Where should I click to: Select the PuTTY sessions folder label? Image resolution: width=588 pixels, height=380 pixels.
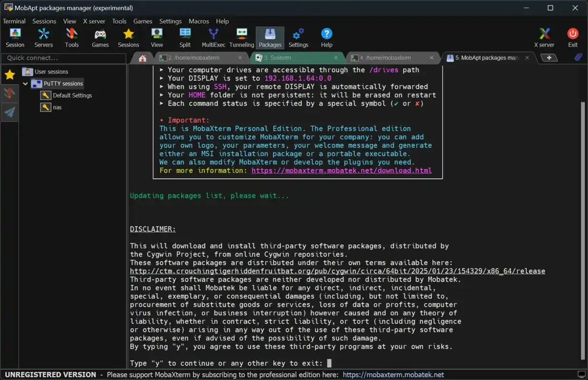click(63, 84)
